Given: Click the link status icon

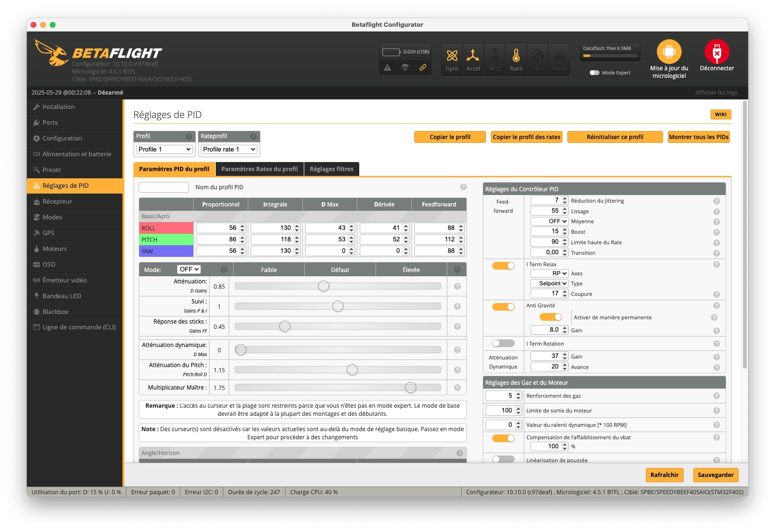Looking at the screenshot, I should 423,67.
